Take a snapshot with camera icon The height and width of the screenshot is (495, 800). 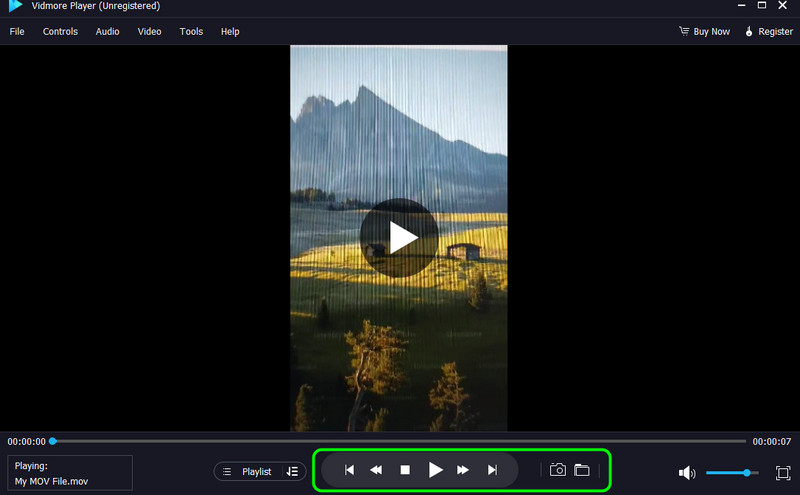558,470
